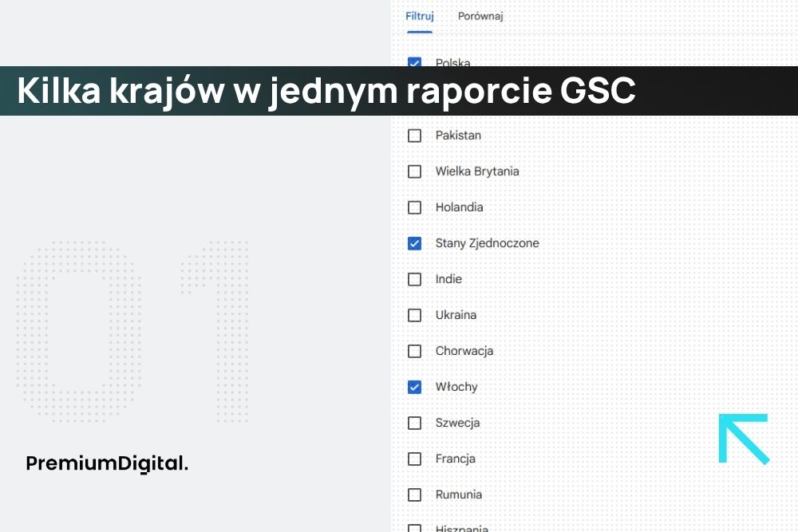Mark the Chorwacja checkbox
The image size is (798, 532).
pyautogui.click(x=415, y=352)
